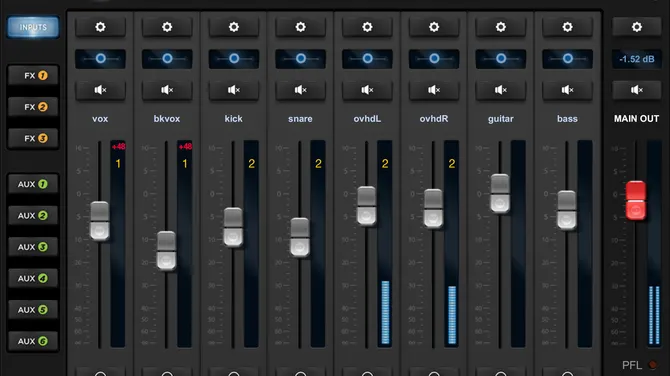Toggle the PFL indicator
Screen dimensions: 670x376
(652, 365)
